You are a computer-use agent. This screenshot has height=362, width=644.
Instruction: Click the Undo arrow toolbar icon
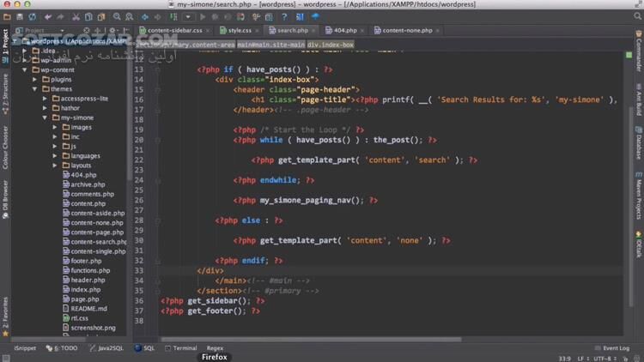pyautogui.click(x=47, y=16)
